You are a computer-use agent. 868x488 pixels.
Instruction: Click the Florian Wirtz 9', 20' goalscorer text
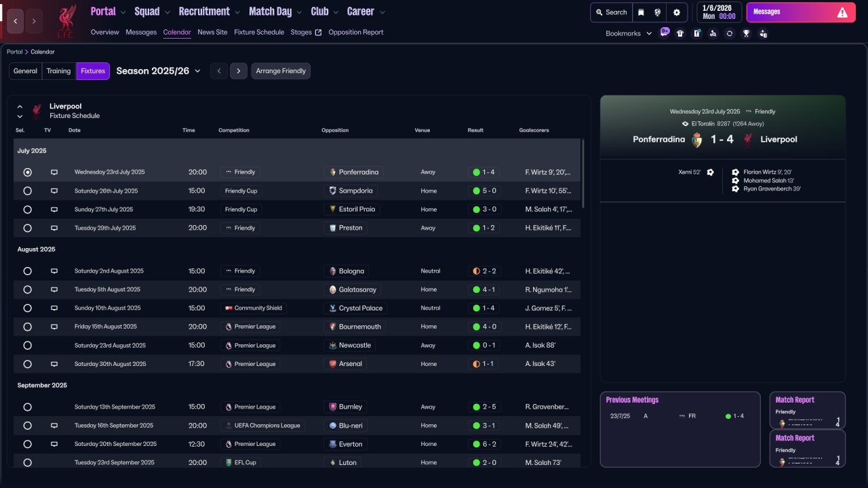coord(767,172)
